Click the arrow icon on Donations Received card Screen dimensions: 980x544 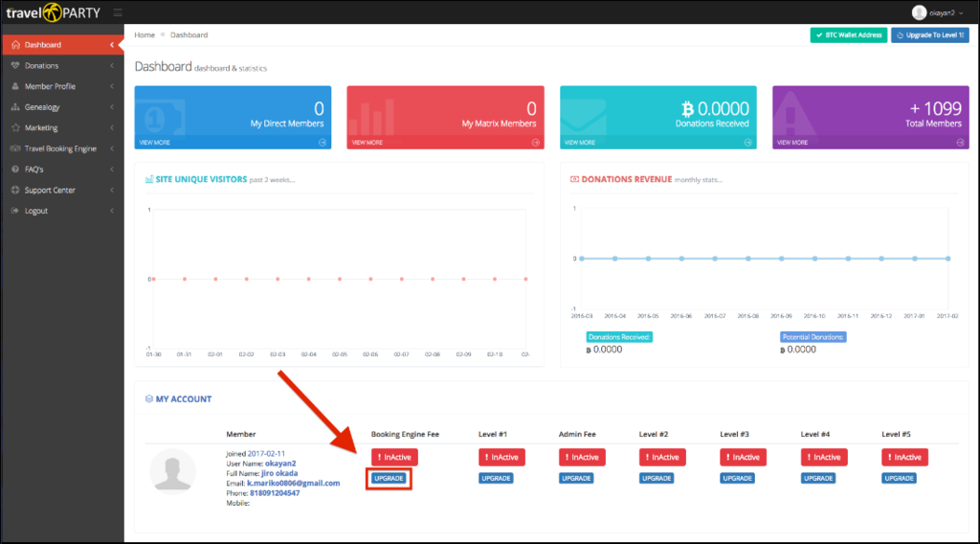coord(748,143)
